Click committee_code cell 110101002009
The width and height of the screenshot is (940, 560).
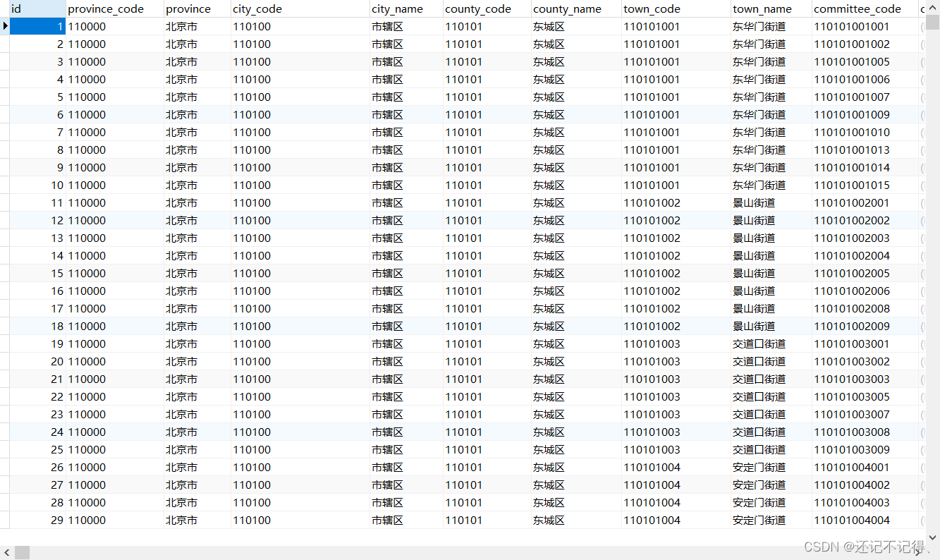pos(865,326)
